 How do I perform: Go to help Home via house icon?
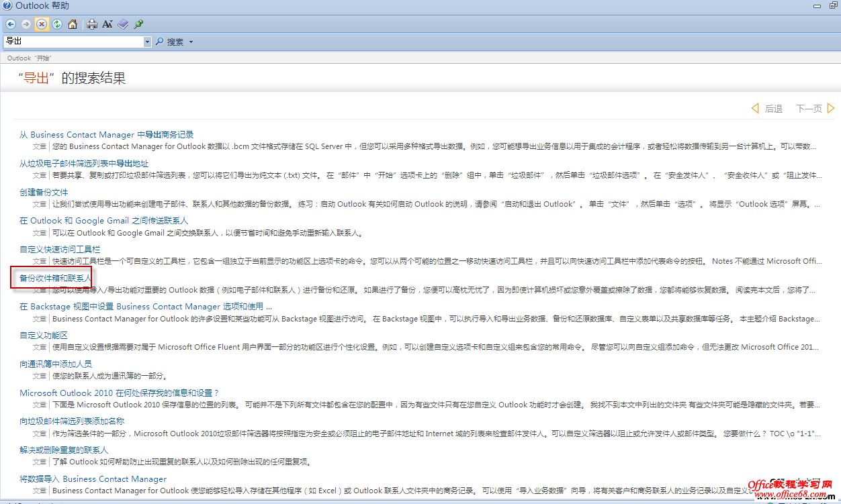coord(73,24)
